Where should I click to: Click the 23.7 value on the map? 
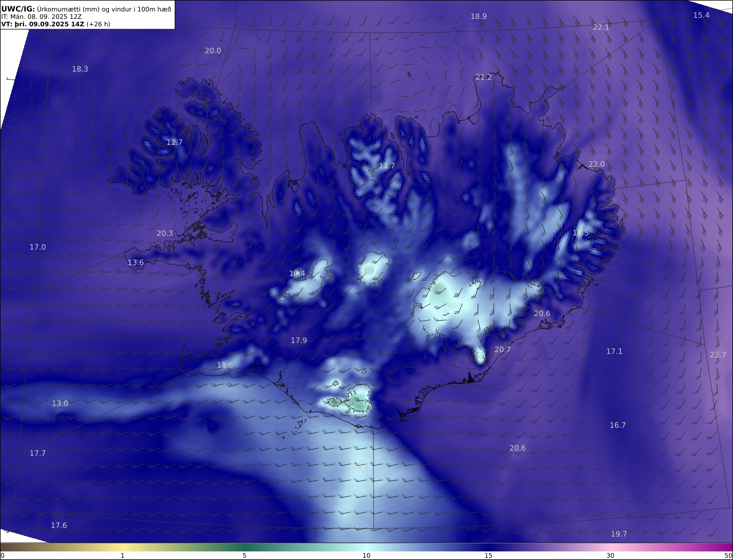click(x=718, y=354)
